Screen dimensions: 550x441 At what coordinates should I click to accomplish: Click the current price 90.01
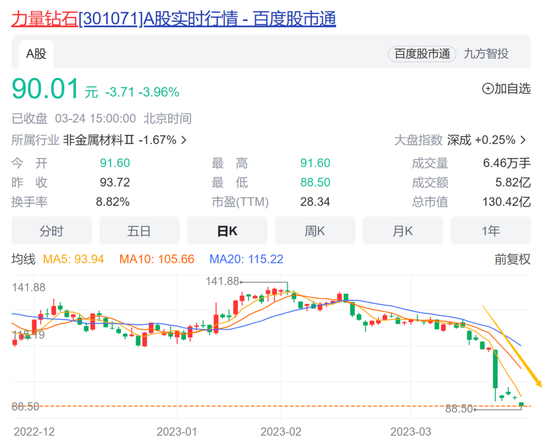[x=45, y=89]
